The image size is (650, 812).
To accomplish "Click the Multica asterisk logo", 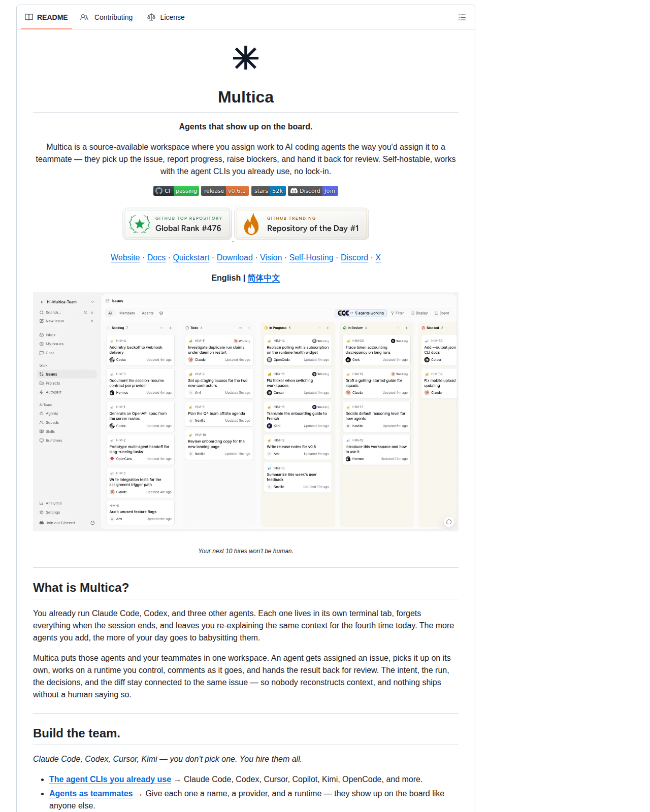I will 246,58.
